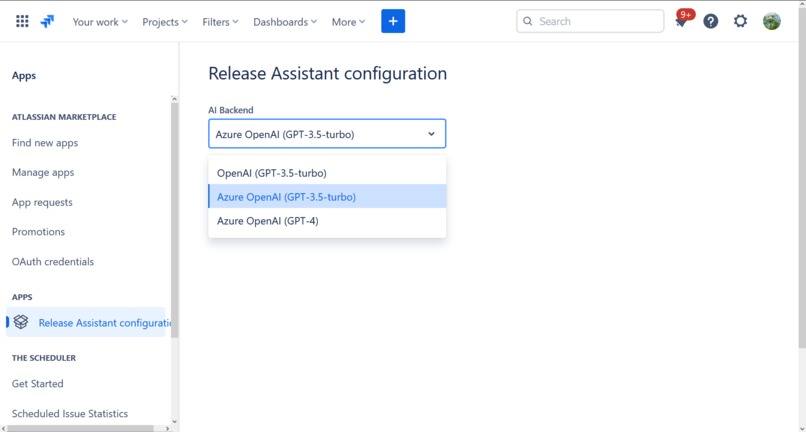
Task: Click the AI Backend dropdown chevron
Action: pos(431,134)
